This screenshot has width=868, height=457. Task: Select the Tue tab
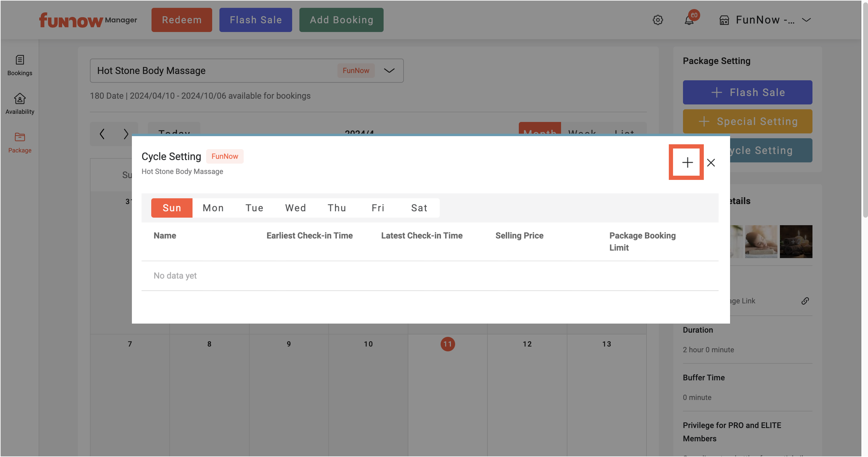tap(254, 208)
